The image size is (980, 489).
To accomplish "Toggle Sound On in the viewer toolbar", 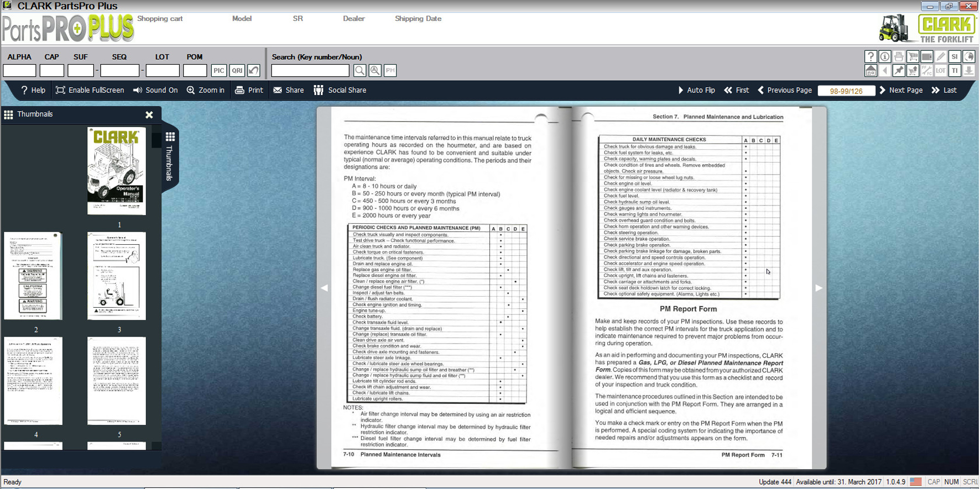I will click(155, 90).
